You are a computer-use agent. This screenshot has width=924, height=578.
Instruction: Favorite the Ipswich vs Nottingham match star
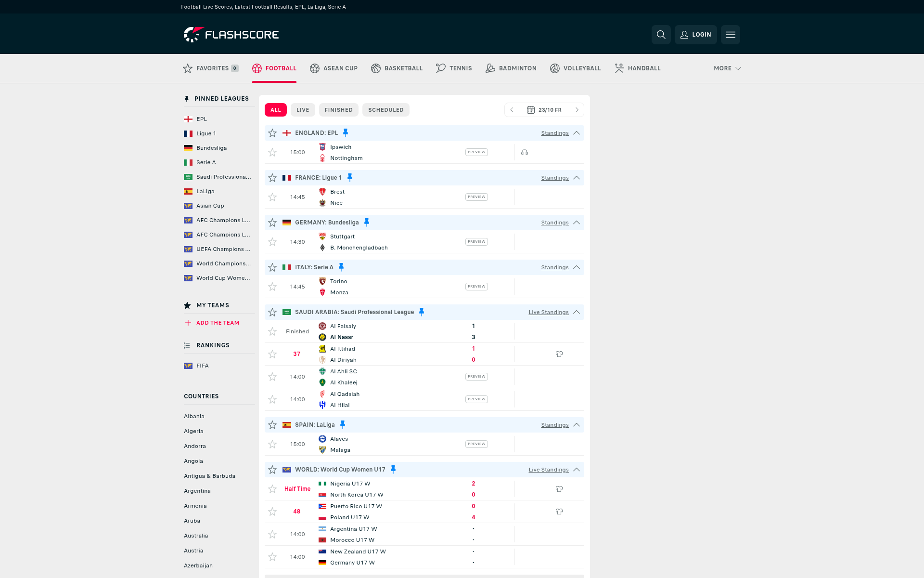coord(272,152)
